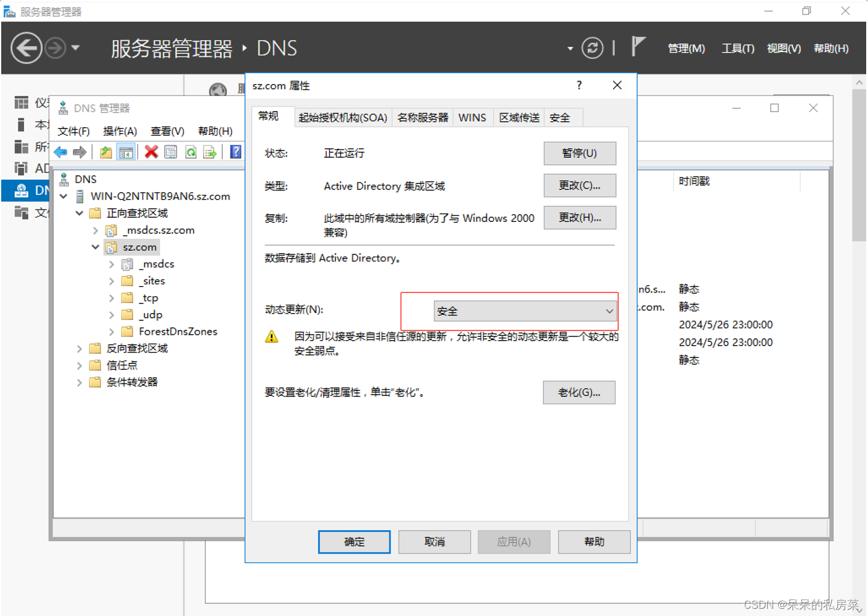Image resolution: width=868 pixels, height=616 pixels.
Task: Click the 暂停(U) button
Action: click(579, 153)
